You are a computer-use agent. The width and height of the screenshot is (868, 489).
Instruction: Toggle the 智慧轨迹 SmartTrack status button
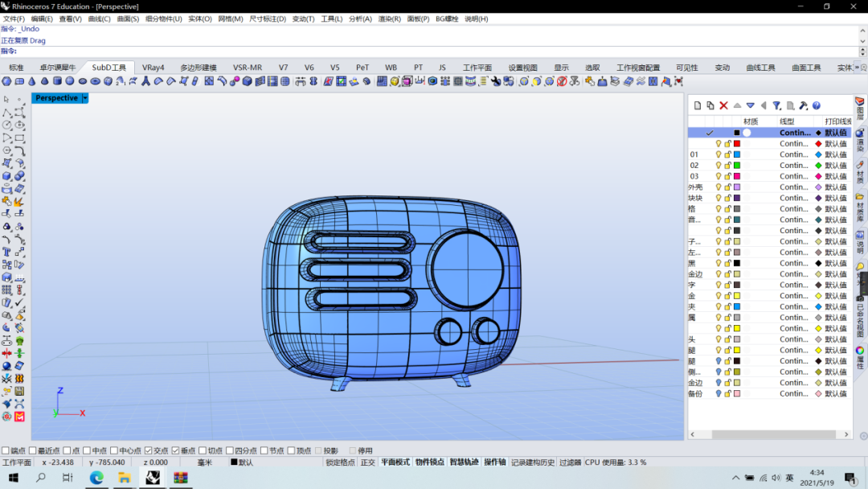point(464,462)
